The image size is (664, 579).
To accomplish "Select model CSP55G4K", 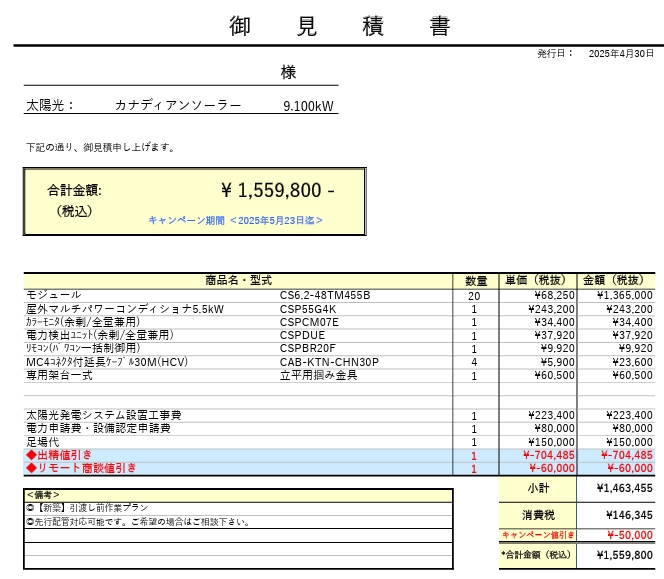I will (308, 309).
